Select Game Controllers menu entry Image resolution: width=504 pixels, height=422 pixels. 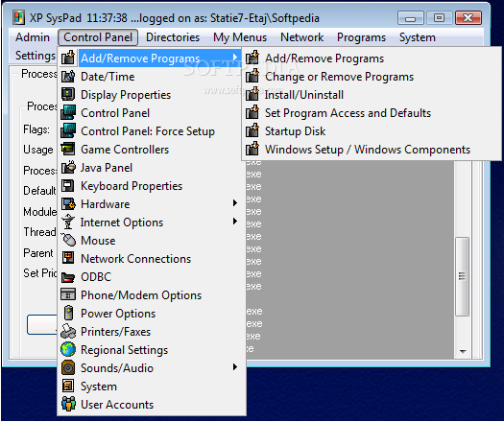pos(151,150)
